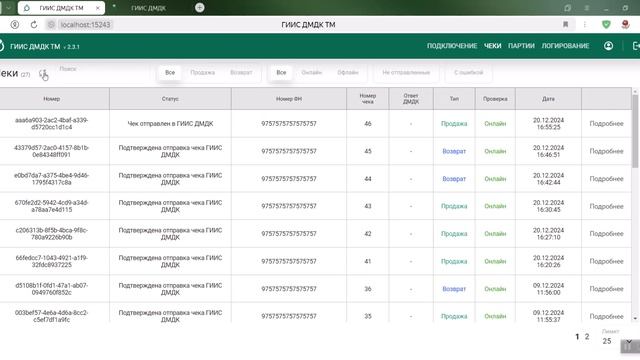Open Подробнее for receipt number 36
The image size is (640, 360).
click(606, 289)
